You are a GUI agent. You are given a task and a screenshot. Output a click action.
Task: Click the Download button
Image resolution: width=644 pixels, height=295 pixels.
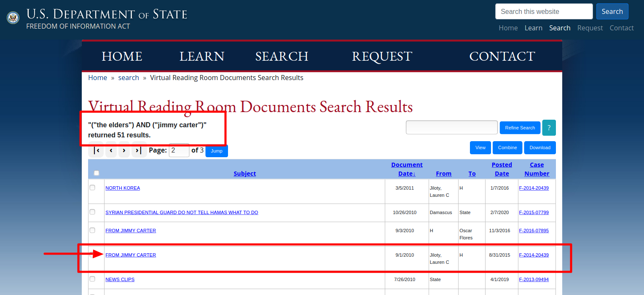click(540, 147)
